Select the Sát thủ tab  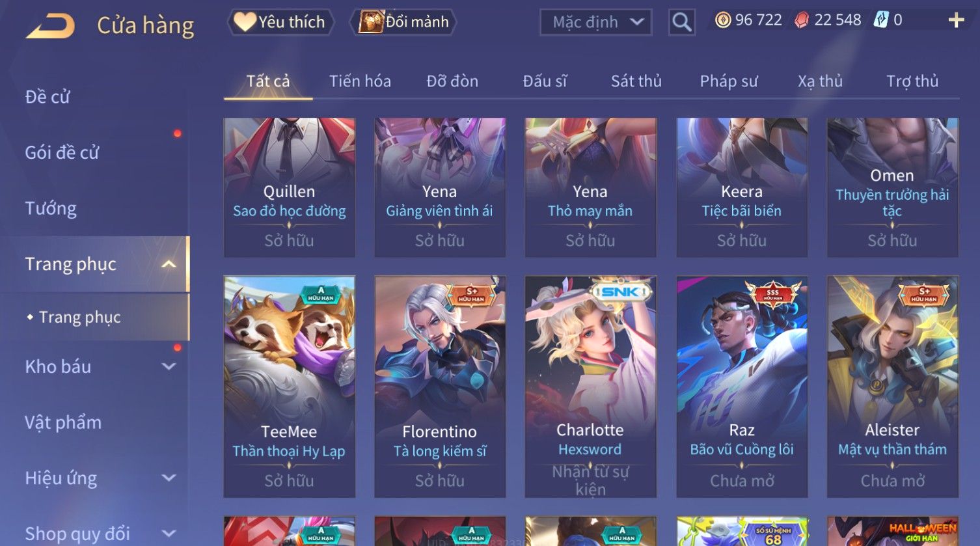click(x=636, y=81)
